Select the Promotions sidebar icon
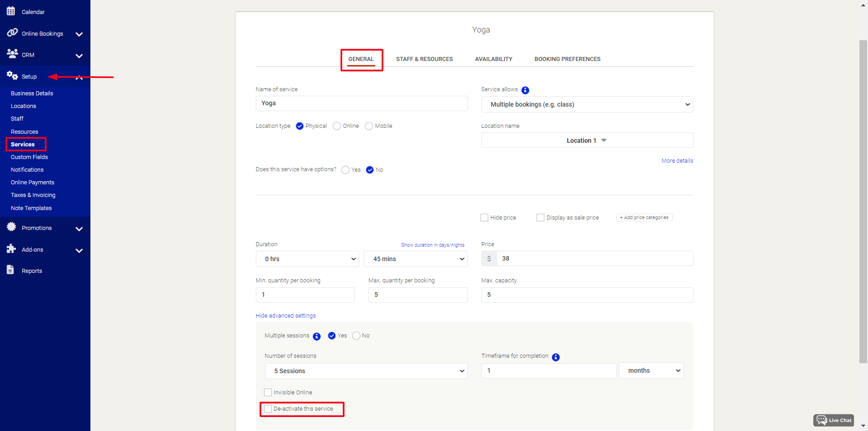 pos(12,227)
